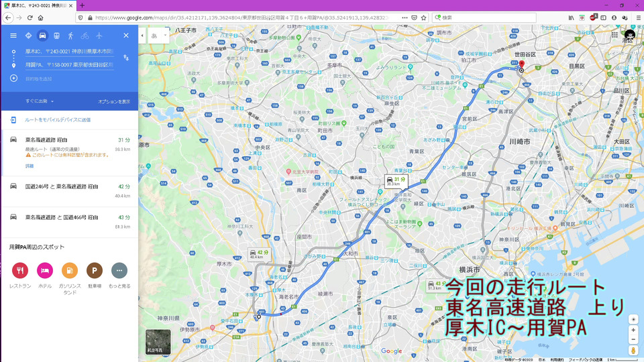Search nearby parking (駐車場) icon
The height and width of the screenshot is (362, 644).
click(95, 270)
